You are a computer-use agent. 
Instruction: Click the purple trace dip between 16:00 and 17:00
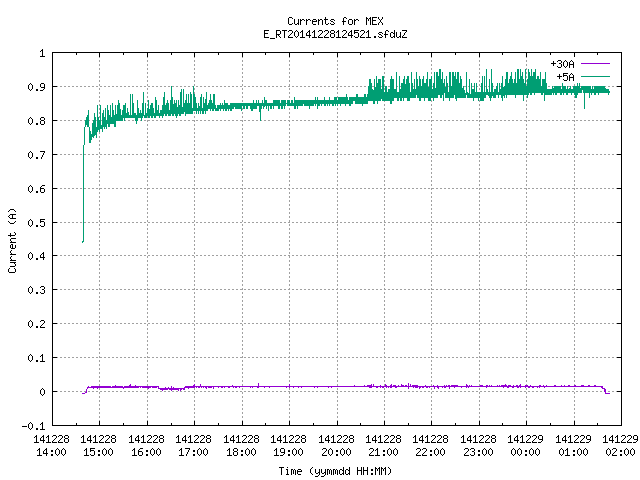click(171, 389)
